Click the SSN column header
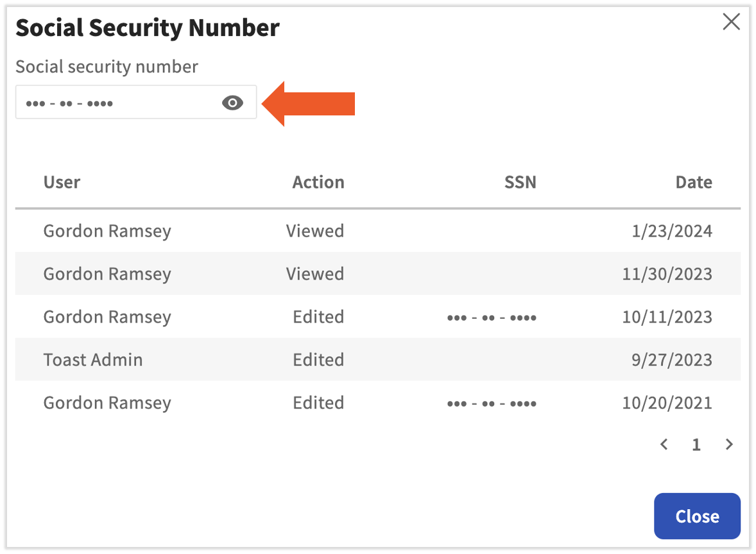 click(x=520, y=182)
